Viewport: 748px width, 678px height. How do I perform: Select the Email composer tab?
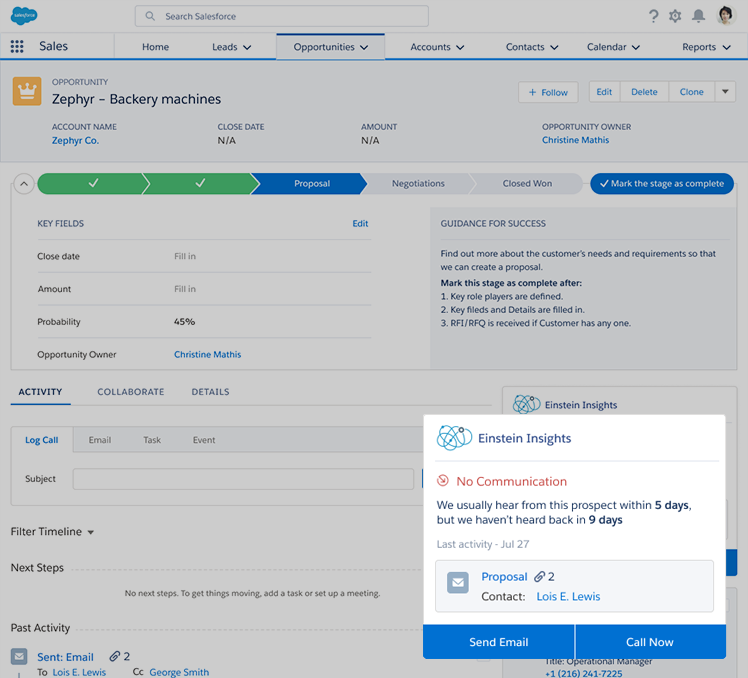pos(100,440)
